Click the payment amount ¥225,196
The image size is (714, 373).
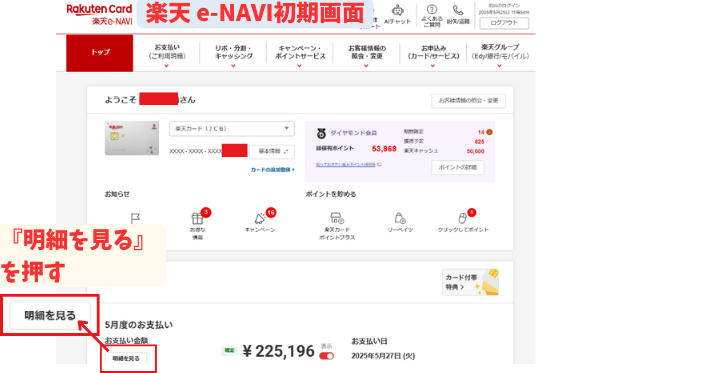click(x=278, y=351)
